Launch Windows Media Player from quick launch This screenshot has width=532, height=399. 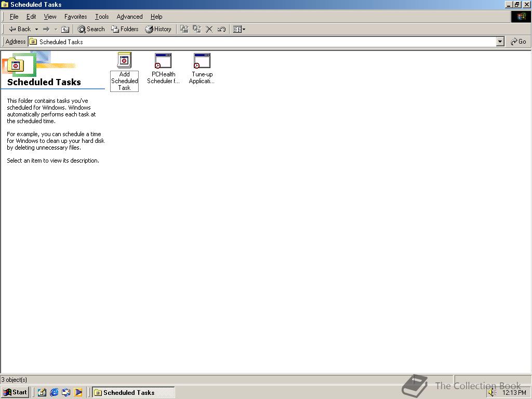[x=78, y=393]
